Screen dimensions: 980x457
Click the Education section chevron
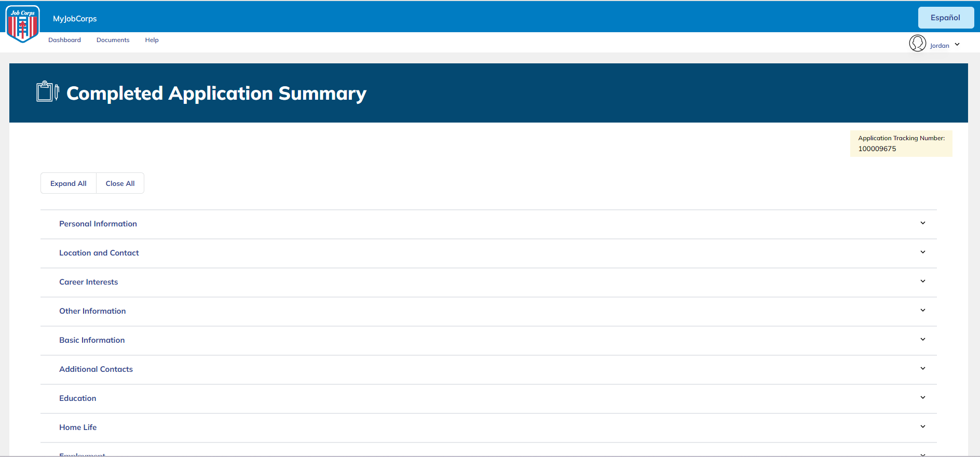tap(923, 398)
